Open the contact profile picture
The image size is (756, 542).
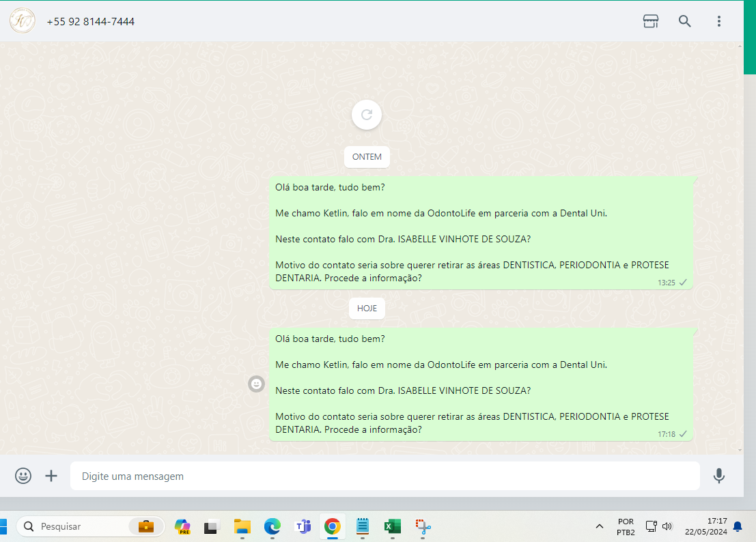(22, 20)
